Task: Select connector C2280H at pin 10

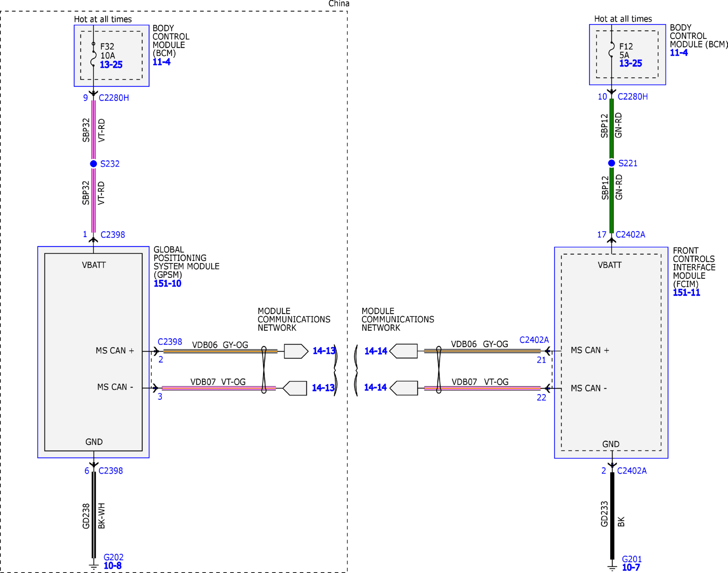Action: 633,97
